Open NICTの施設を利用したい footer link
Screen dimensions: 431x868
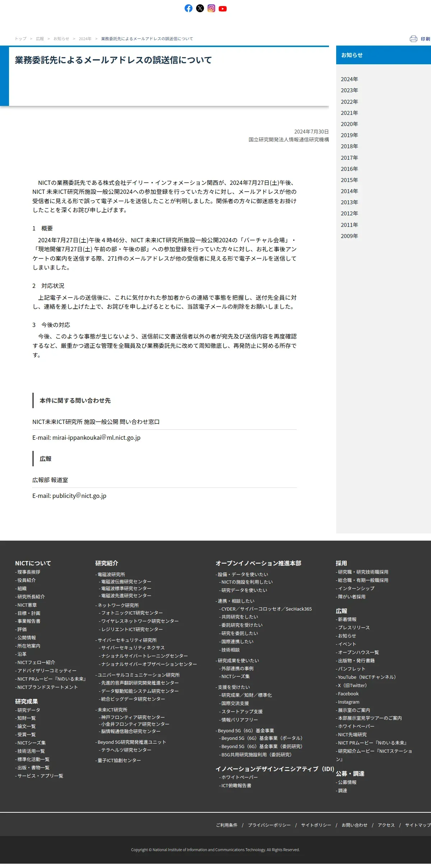[x=247, y=582]
